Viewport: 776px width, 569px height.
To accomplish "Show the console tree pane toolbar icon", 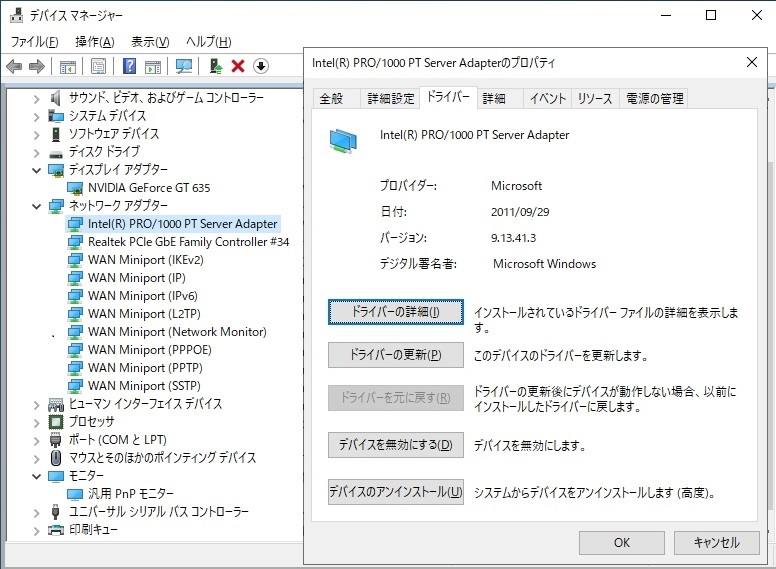I will [x=67, y=66].
